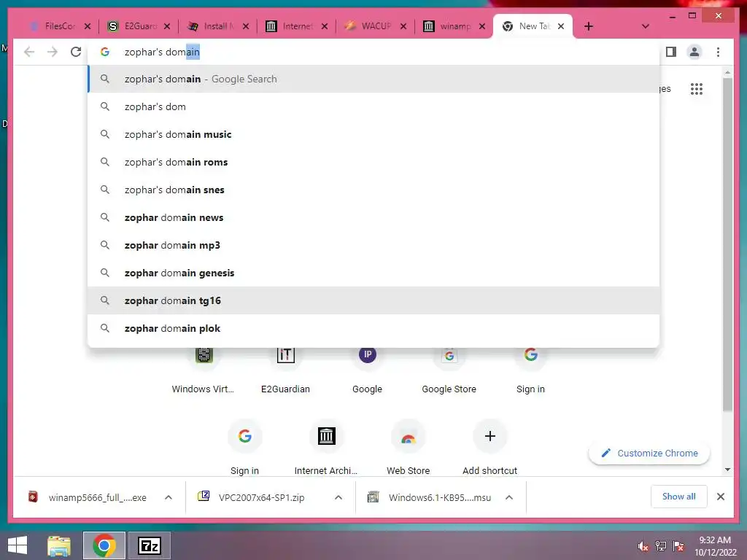Open the Google apps grid
Image resolution: width=747 pixels, height=560 pixels.
(696, 88)
